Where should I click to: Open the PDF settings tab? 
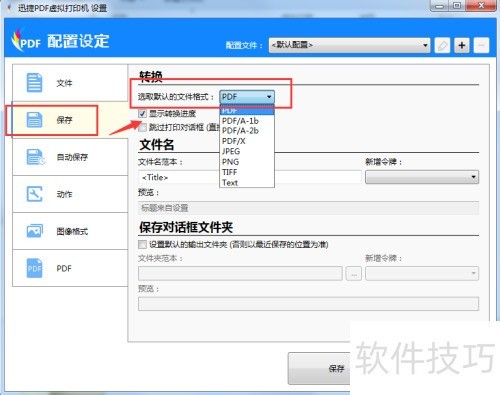click(x=70, y=268)
